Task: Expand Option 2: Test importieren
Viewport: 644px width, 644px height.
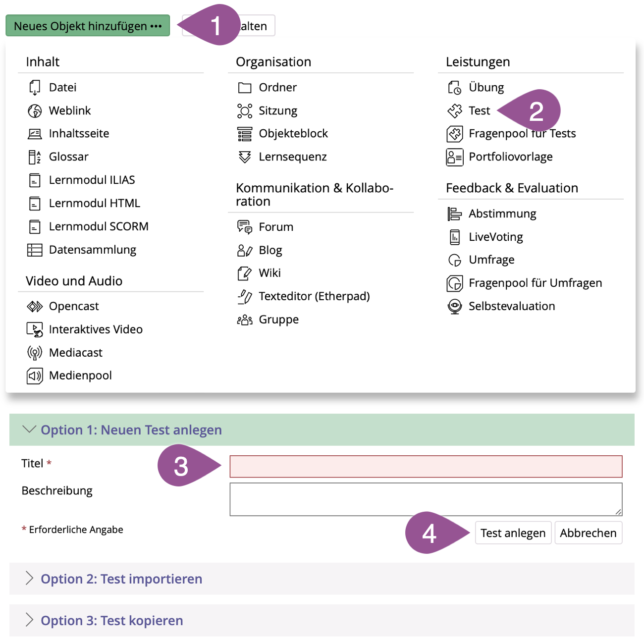Action: pyautogui.click(x=121, y=579)
